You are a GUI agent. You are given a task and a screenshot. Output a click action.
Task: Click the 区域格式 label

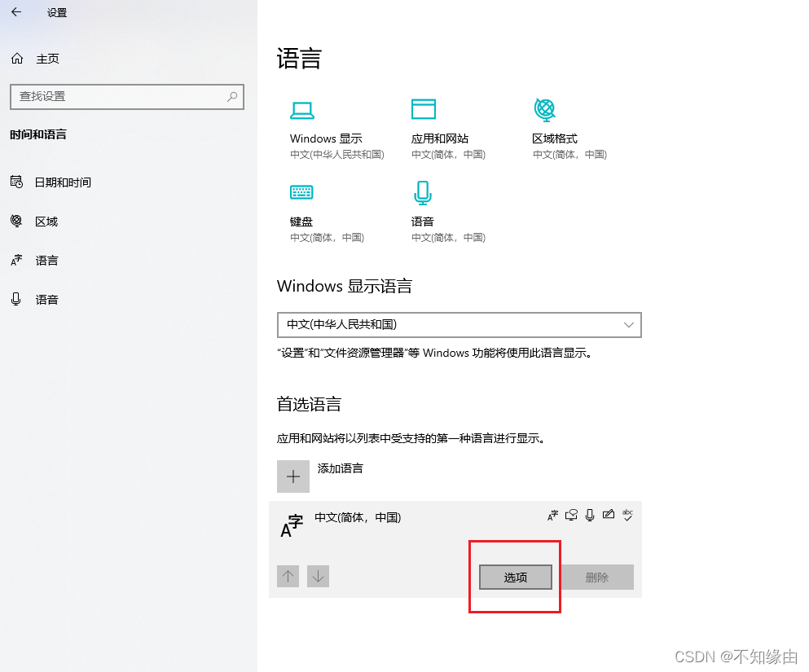pos(555,138)
